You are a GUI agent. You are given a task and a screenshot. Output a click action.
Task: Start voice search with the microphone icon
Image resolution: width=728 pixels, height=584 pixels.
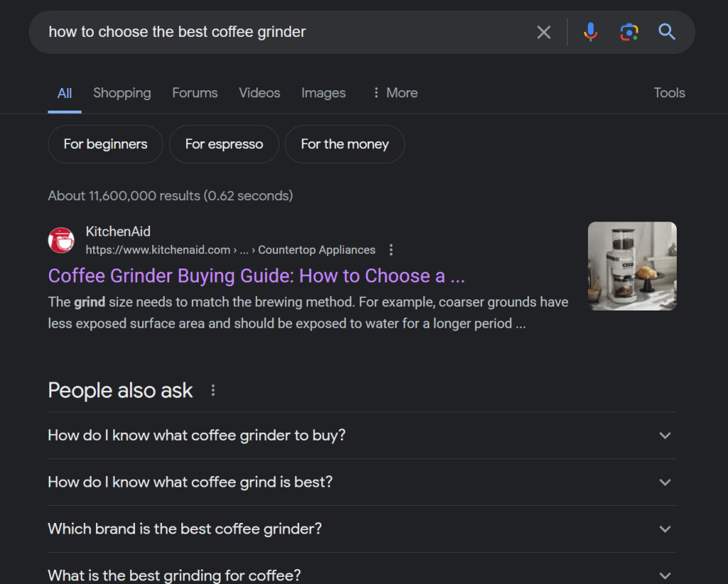[591, 32]
